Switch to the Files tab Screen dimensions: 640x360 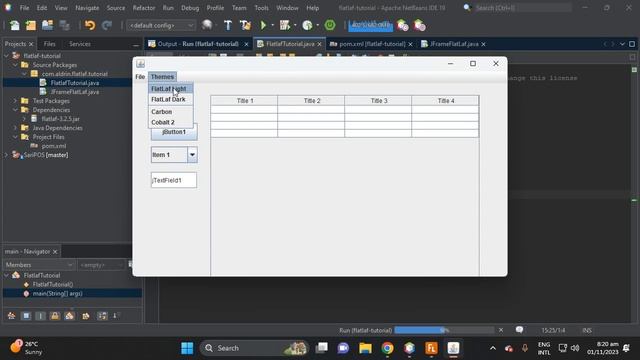tap(49, 44)
